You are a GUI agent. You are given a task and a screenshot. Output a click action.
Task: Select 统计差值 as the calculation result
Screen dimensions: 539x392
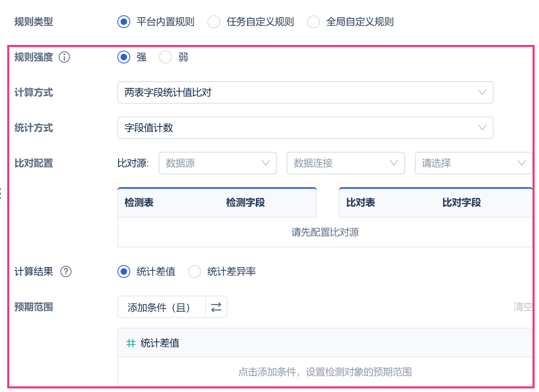124,272
